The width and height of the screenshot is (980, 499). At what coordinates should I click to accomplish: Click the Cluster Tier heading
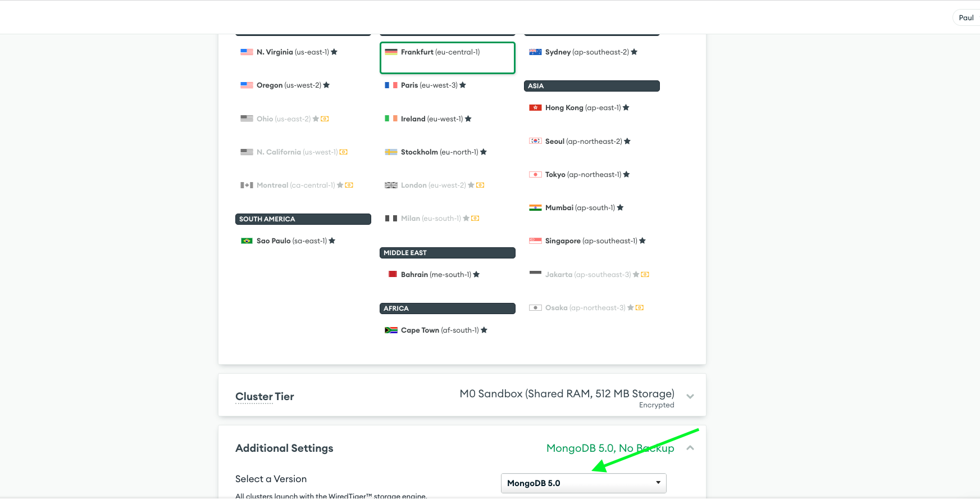pyautogui.click(x=265, y=397)
